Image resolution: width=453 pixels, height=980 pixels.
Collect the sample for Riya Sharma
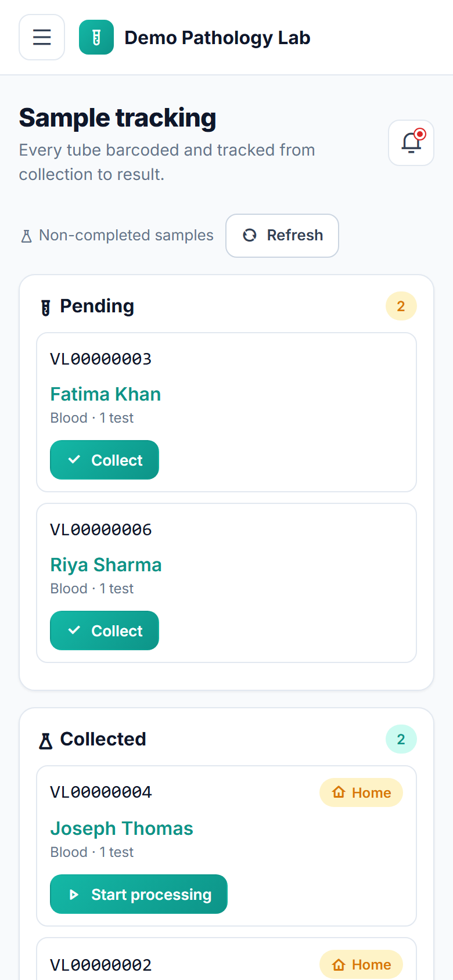click(x=105, y=630)
